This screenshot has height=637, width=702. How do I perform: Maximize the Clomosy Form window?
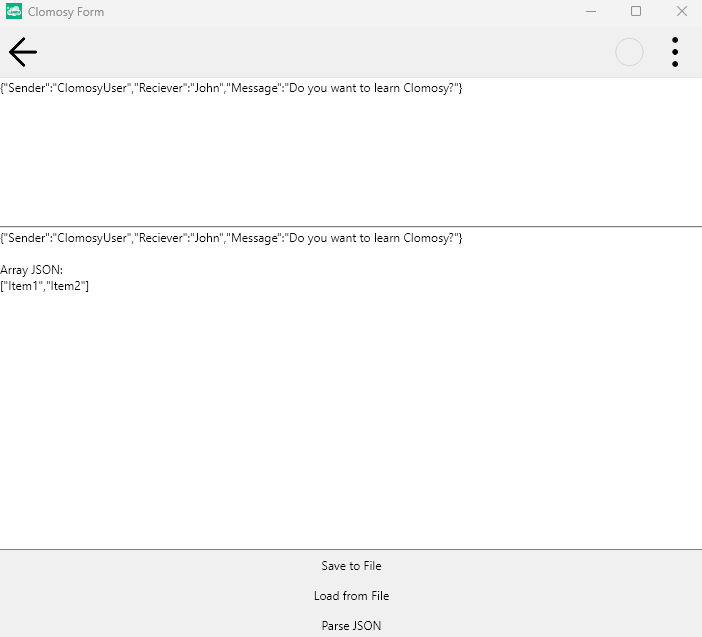(x=636, y=12)
